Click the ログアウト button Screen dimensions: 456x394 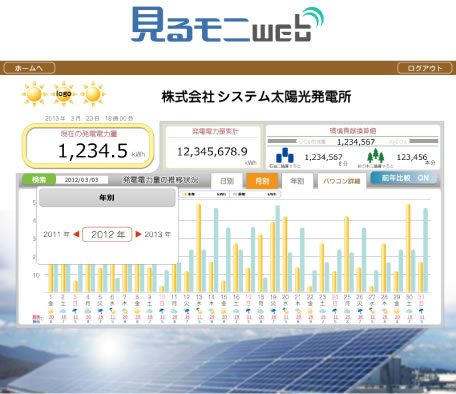(425, 68)
